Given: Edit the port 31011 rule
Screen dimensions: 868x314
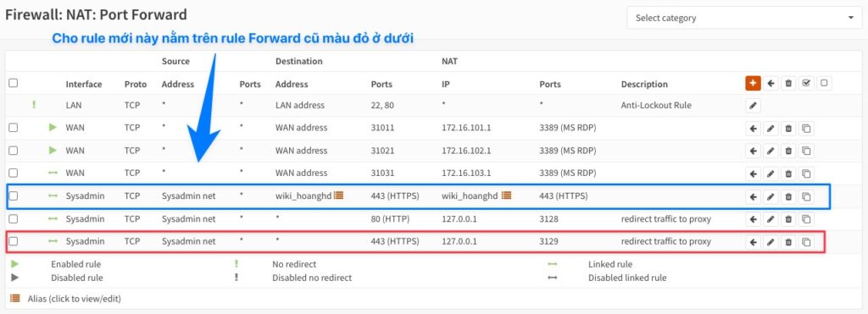Looking at the screenshot, I should point(771,129).
